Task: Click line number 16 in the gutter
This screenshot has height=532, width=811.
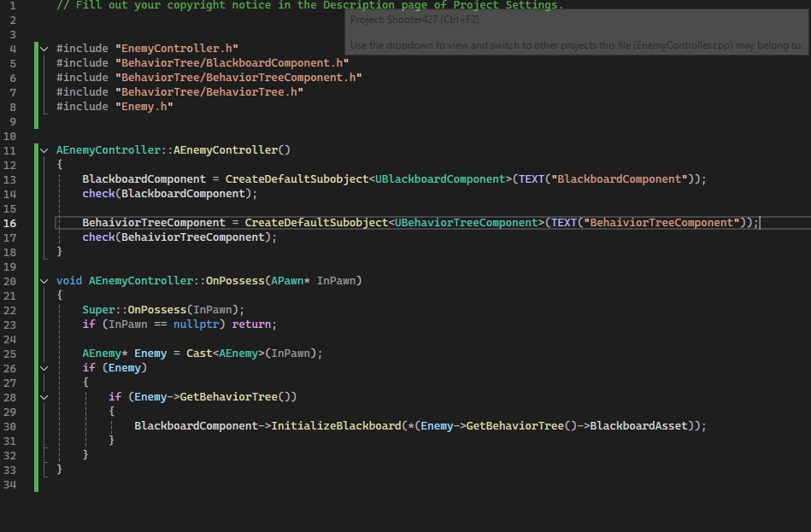Action: click(10, 224)
